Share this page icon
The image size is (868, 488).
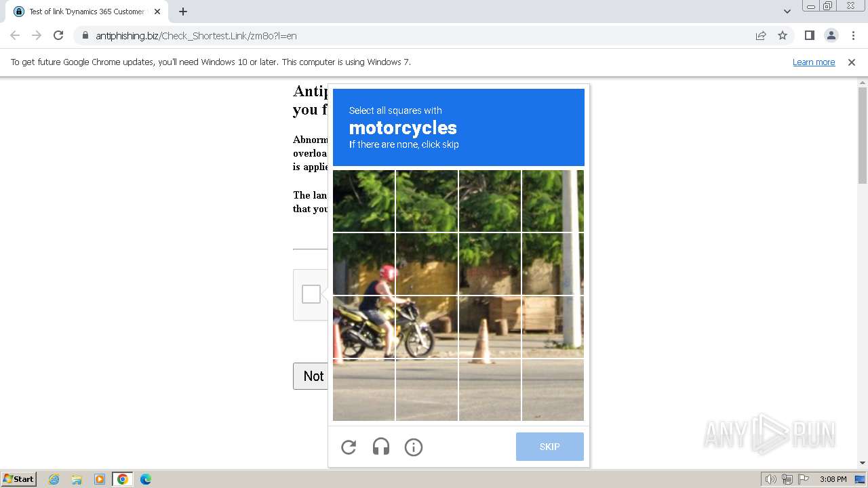coord(761,35)
